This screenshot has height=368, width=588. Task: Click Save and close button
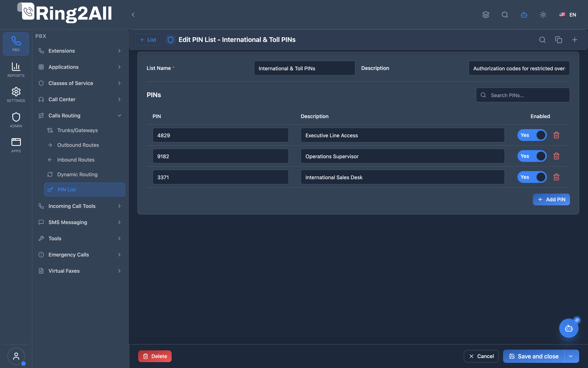534,356
